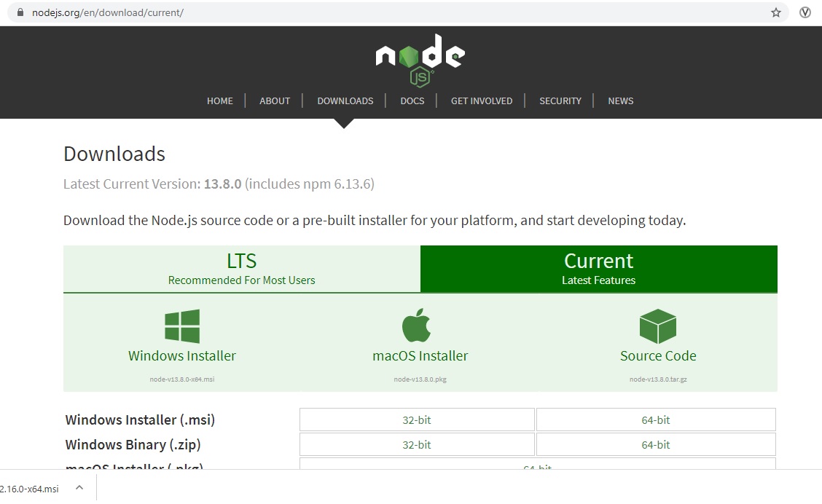The height and width of the screenshot is (504, 822).
Task: Click the Apple logo icon
Action: coord(416,325)
